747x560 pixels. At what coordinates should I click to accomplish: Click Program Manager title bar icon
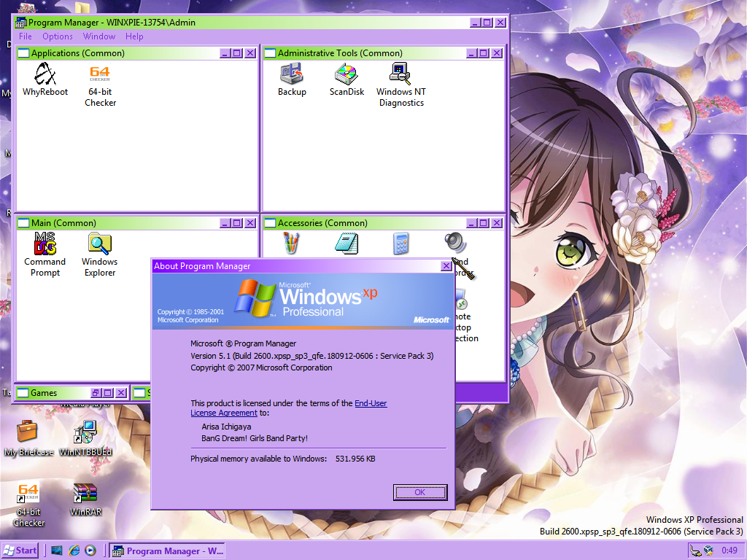pos(20,23)
